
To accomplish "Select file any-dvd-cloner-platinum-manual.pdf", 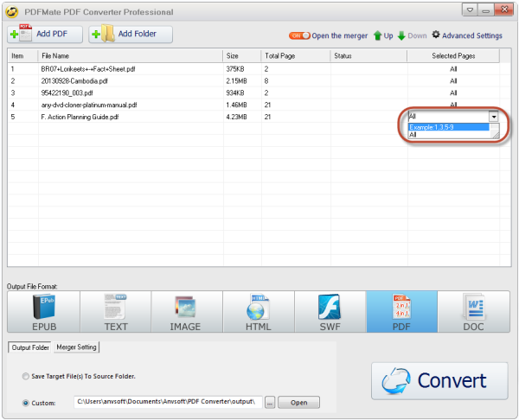I will tap(89, 105).
